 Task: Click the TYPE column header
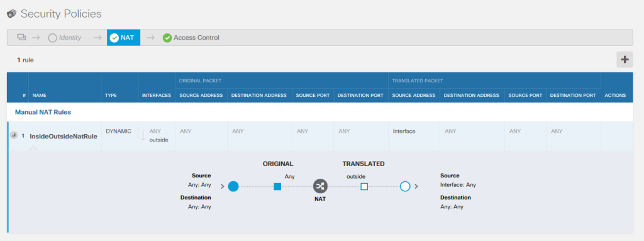click(111, 96)
